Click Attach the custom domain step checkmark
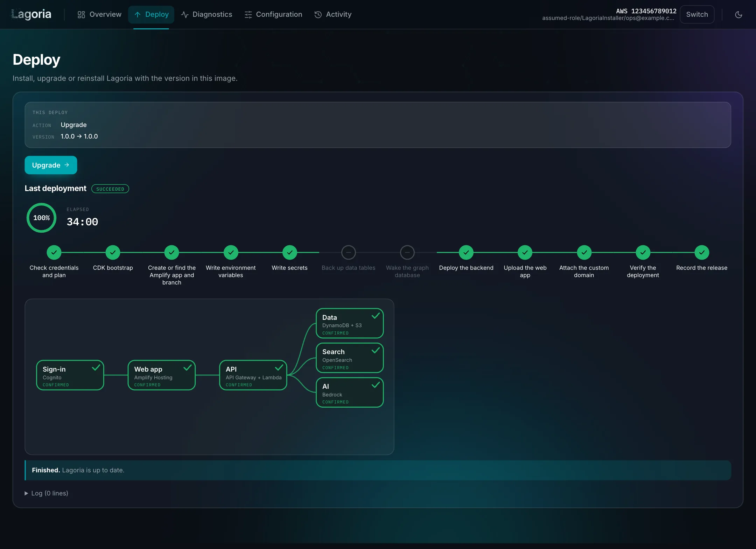This screenshot has height=549, width=756. click(584, 252)
